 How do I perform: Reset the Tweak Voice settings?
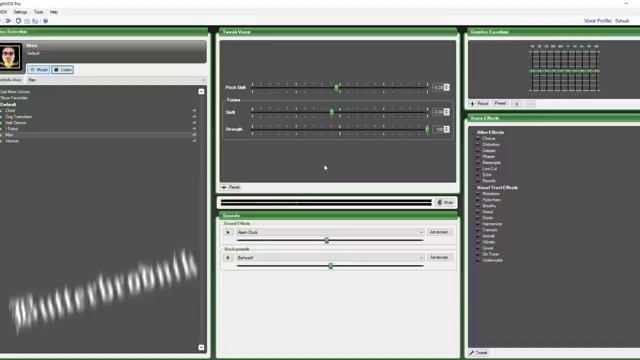click(231, 187)
